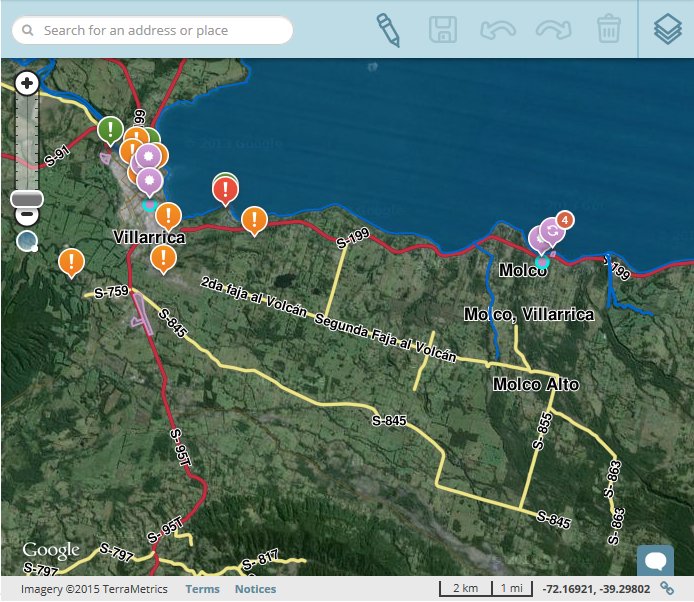The height and width of the screenshot is (602, 694).
Task: Click the globe icon below the zoom slider
Action: pyautogui.click(x=27, y=242)
